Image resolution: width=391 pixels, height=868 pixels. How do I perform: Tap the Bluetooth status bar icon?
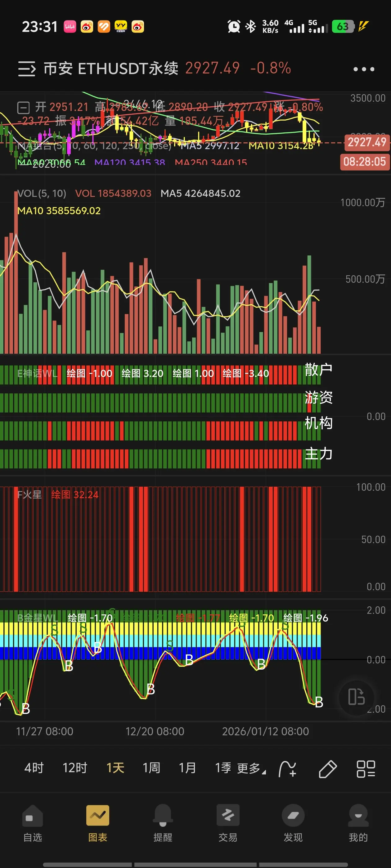point(250,26)
